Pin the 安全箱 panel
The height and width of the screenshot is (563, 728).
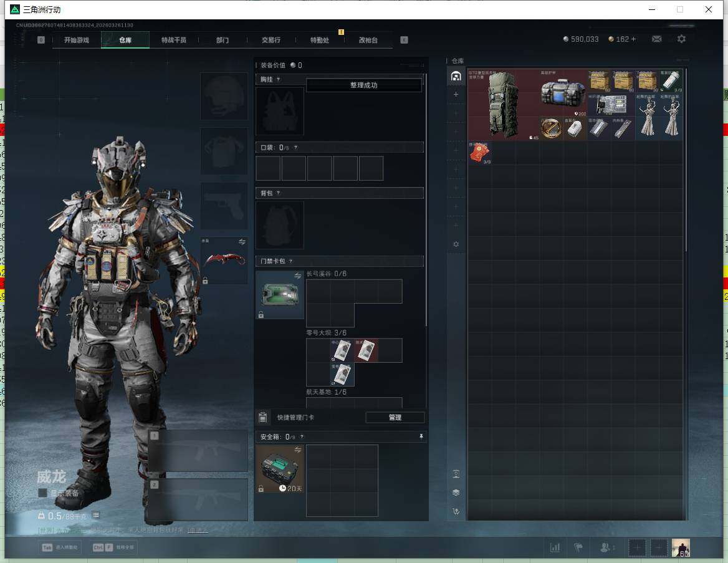(x=421, y=436)
